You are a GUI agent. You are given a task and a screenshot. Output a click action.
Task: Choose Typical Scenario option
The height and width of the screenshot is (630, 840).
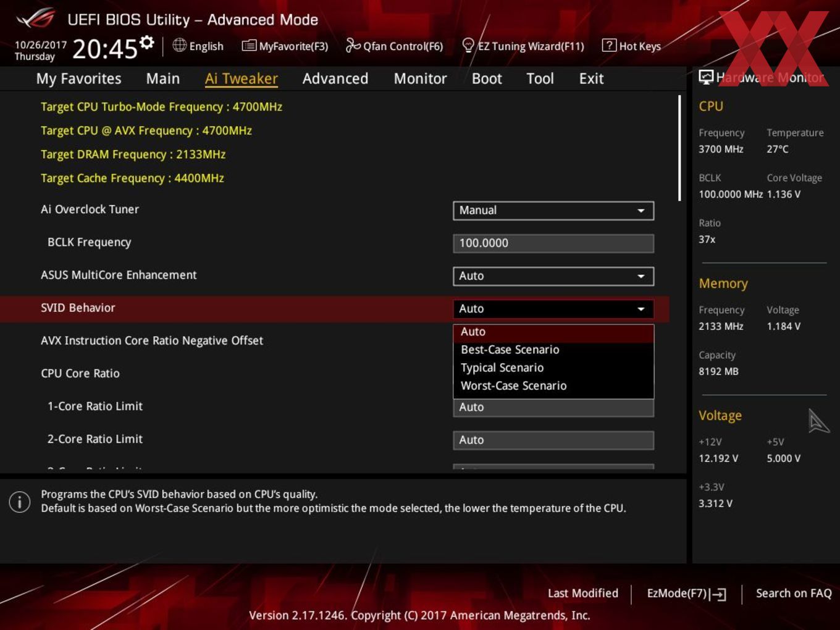tap(553, 367)
